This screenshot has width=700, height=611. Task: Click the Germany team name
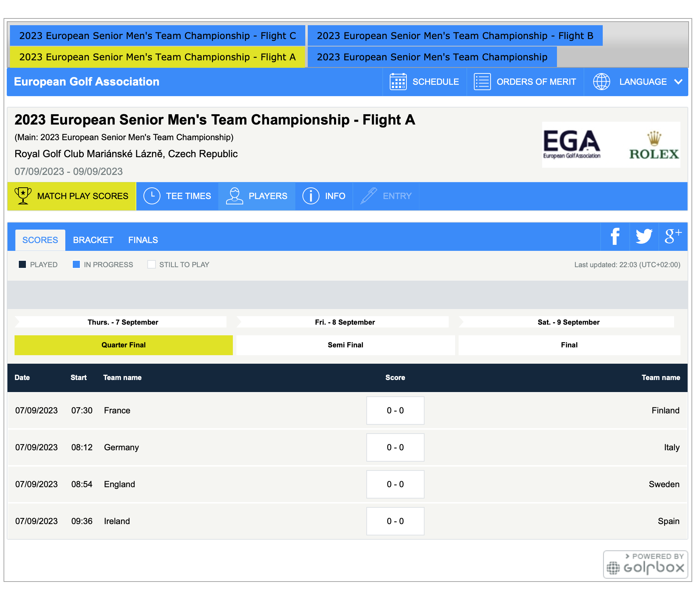(x=121, y=447)
